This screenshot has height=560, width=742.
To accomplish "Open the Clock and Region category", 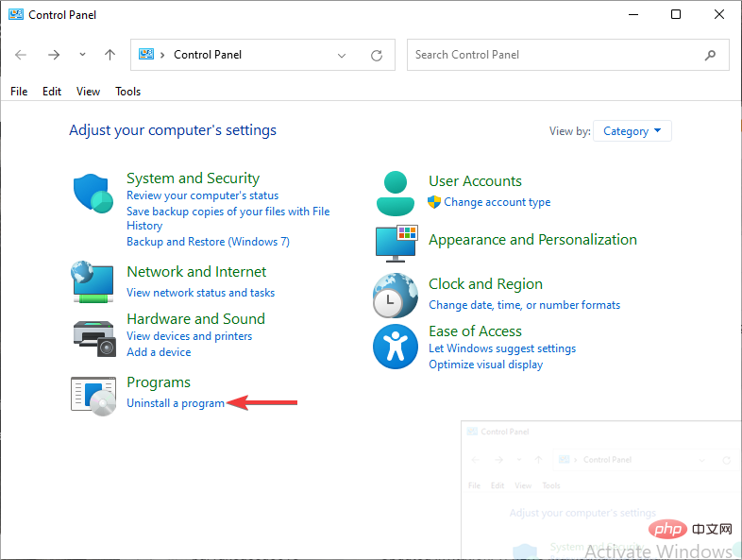I will click(x=485, y=284).
